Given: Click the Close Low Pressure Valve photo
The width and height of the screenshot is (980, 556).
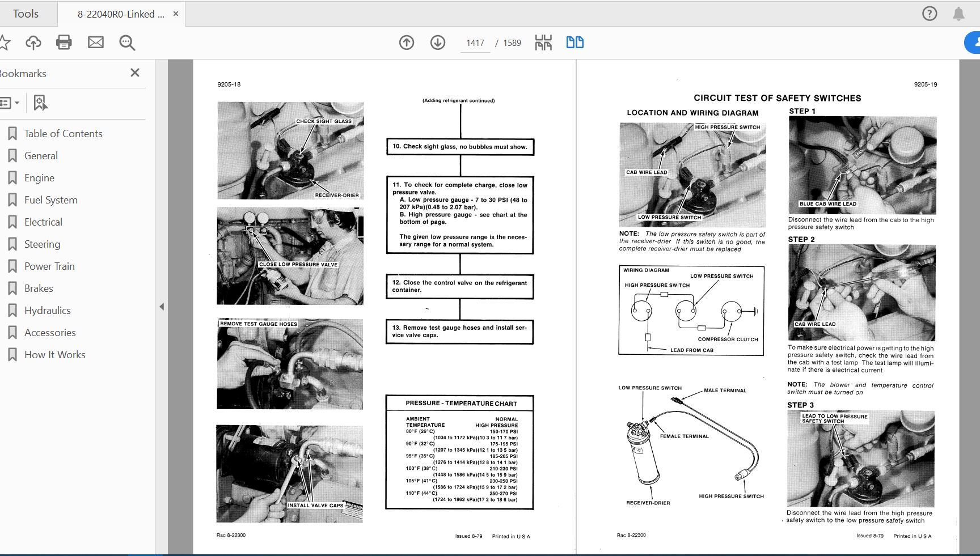Looking at the screenshot, I should 290,256.
